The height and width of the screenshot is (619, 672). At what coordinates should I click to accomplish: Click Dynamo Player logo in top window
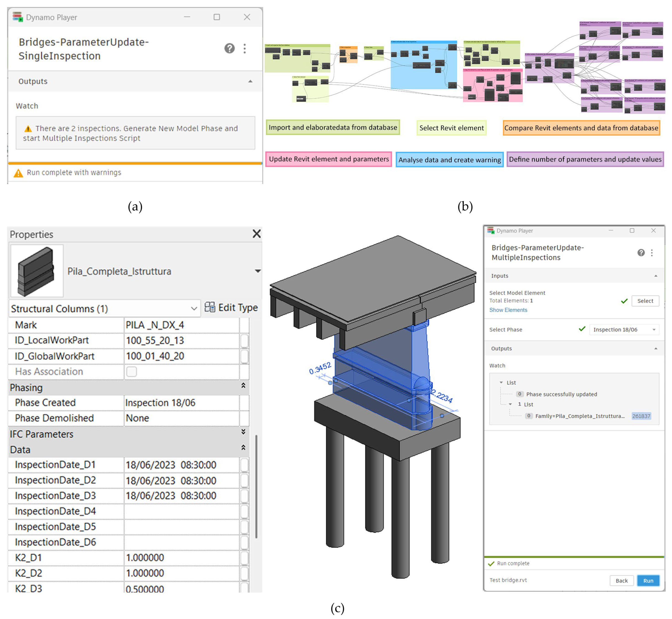[18, 17]
